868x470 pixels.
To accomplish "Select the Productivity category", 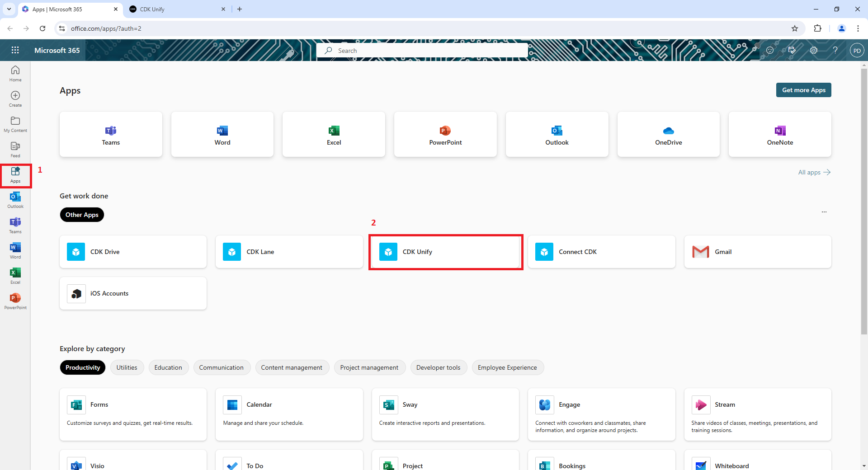I will (83, 367).
